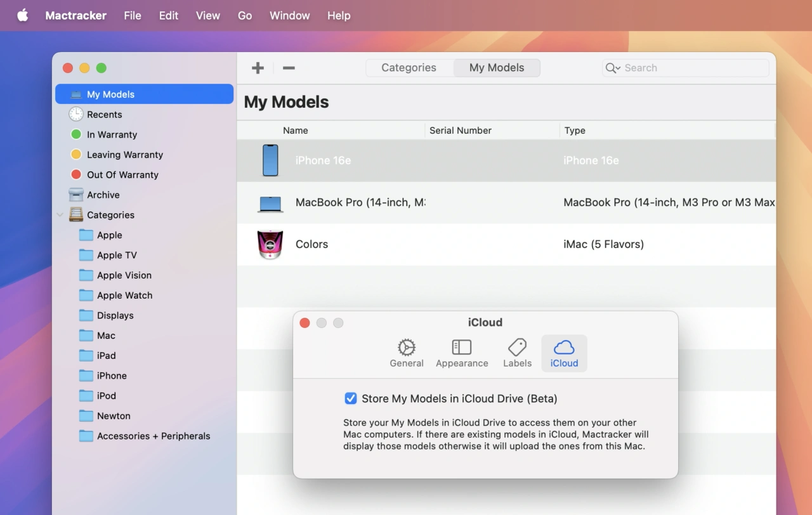The height and width of the screenshot is (515, 812).
Task: Open the Labels tag icon pane
Action: point(517,353)
